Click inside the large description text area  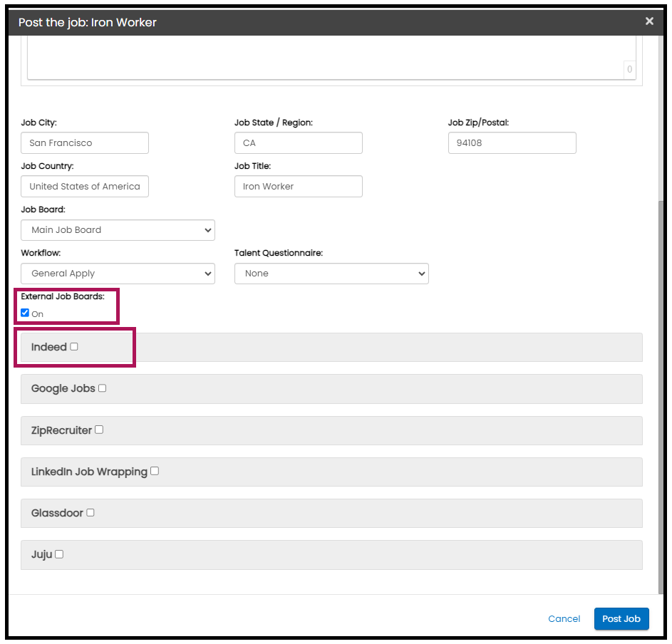point(331,58)
